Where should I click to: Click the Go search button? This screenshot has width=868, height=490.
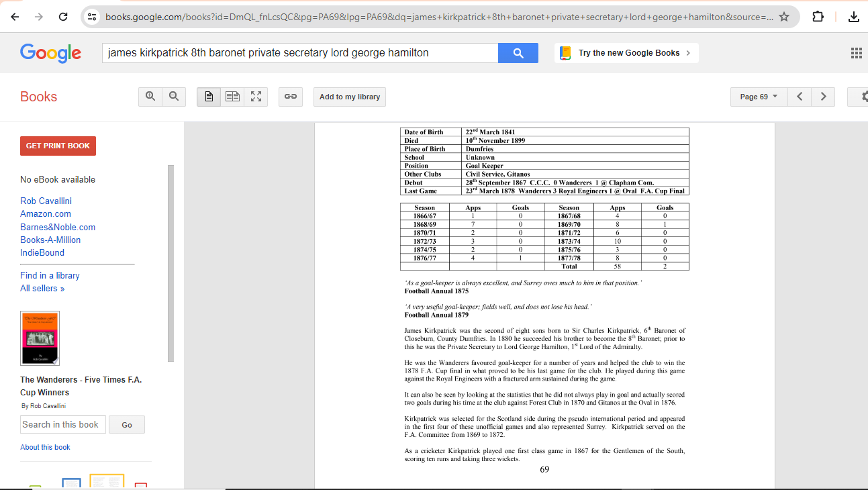tap(127, 425)
